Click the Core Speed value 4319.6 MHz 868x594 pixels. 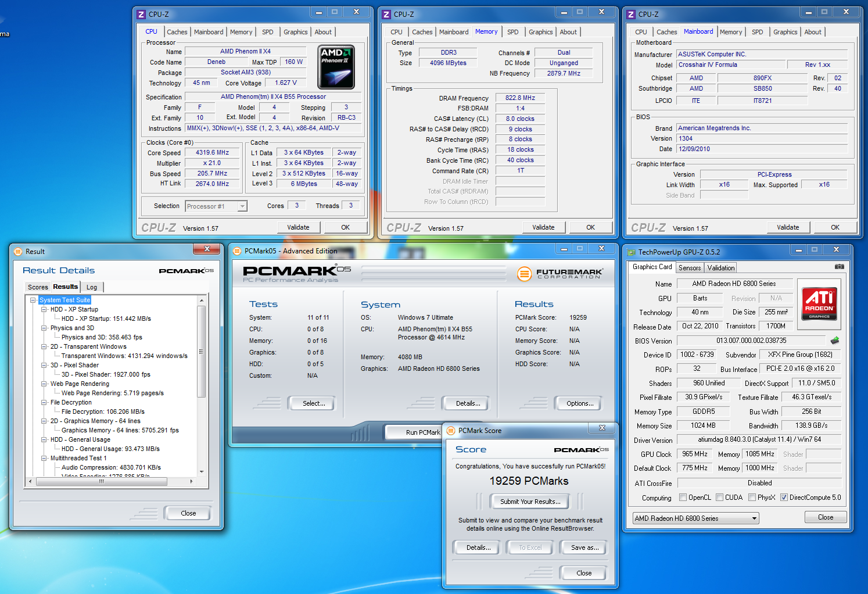[x=212, y=153]
